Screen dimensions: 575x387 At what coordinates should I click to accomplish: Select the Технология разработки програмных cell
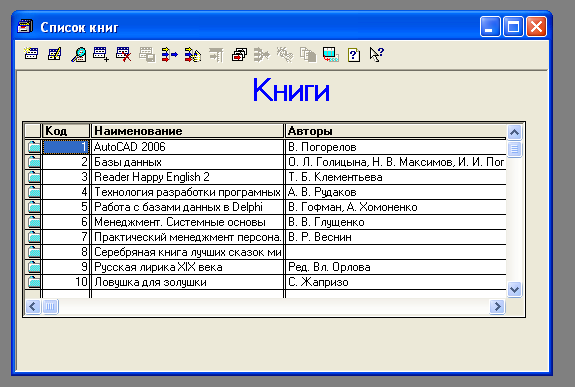187,192
